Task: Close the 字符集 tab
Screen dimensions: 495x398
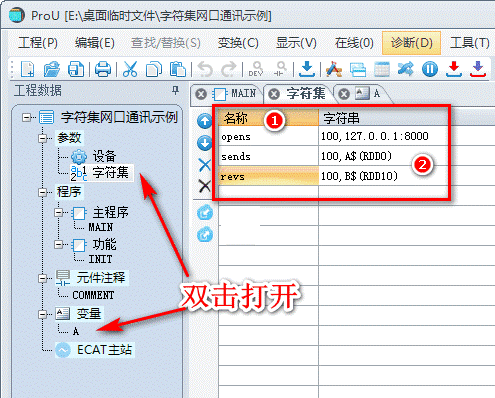Action: (x=274, y=94)
